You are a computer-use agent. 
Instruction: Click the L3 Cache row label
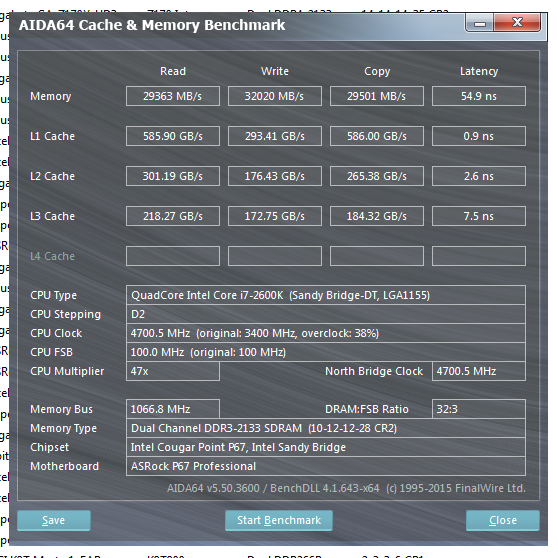coord(52,216)
